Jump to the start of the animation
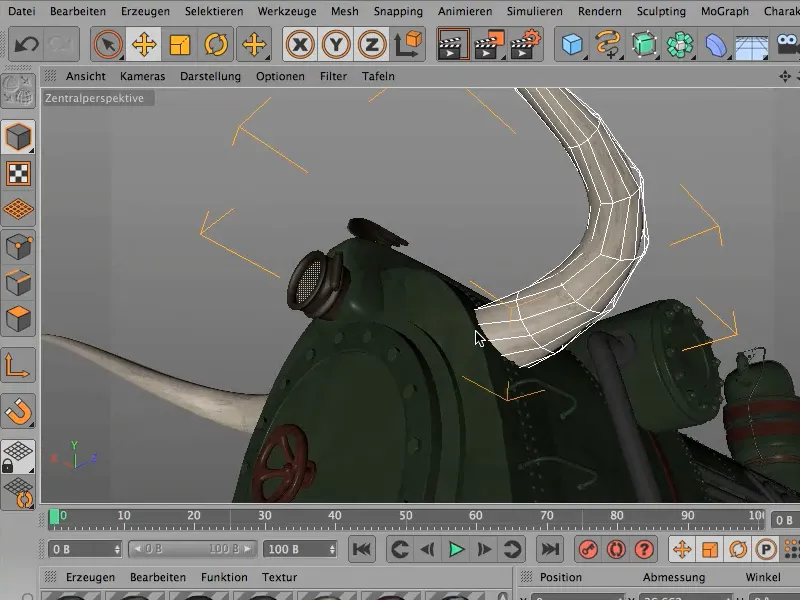800x600 pixels. coord(362,549)
